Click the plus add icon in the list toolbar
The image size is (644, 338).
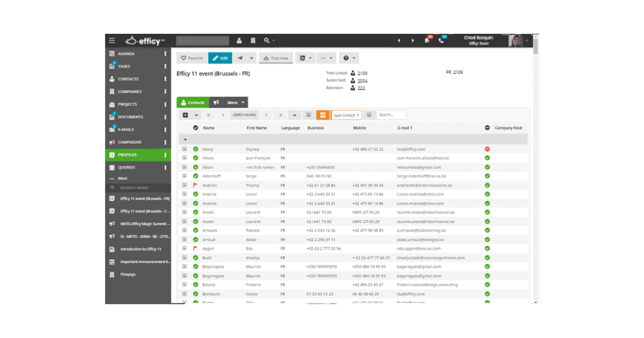185,115
